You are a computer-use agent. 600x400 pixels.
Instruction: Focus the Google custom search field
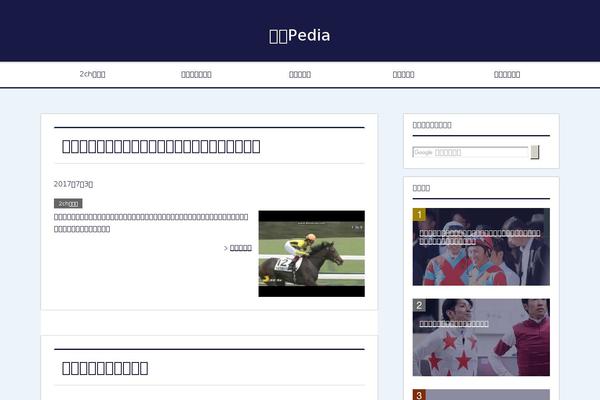click(470, 152)
